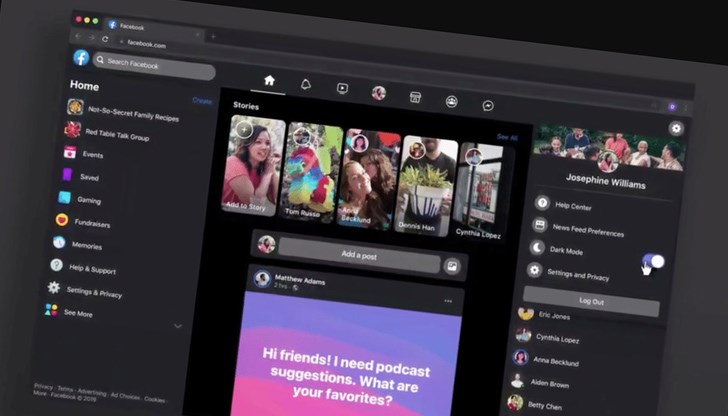
Task: Open the post options three-dot menu
Action: 448,300
